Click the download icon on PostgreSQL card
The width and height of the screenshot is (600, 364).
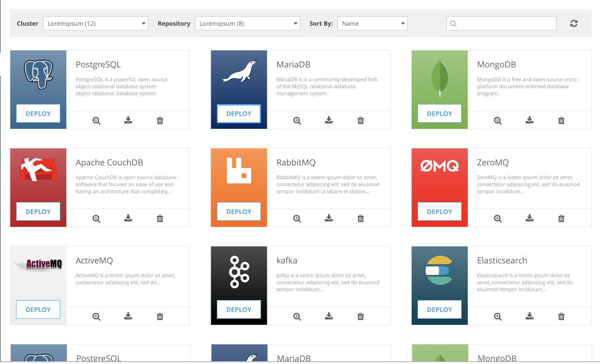coord(128,120)
